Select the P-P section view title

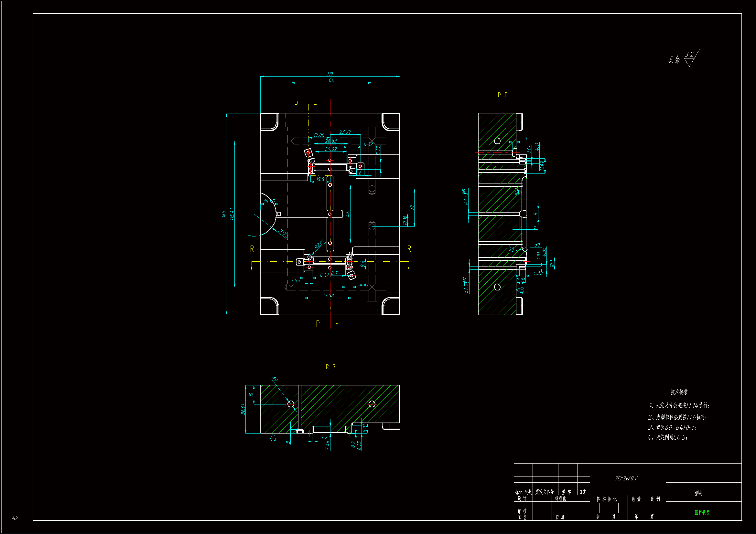[502, 95]
